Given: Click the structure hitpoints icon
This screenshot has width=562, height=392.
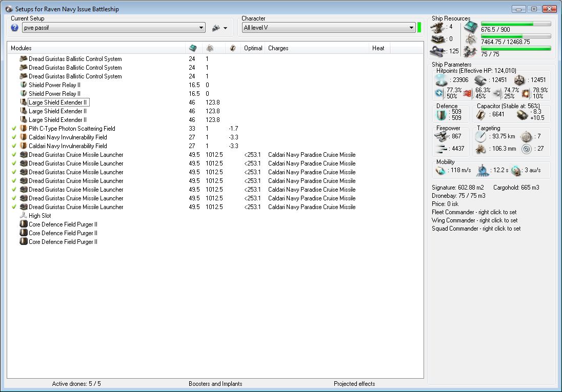Looking at the screenshot, I should pos(519,80).
